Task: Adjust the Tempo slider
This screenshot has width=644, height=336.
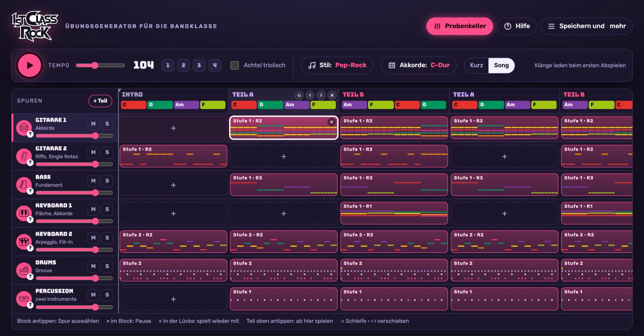Action: 100,65
